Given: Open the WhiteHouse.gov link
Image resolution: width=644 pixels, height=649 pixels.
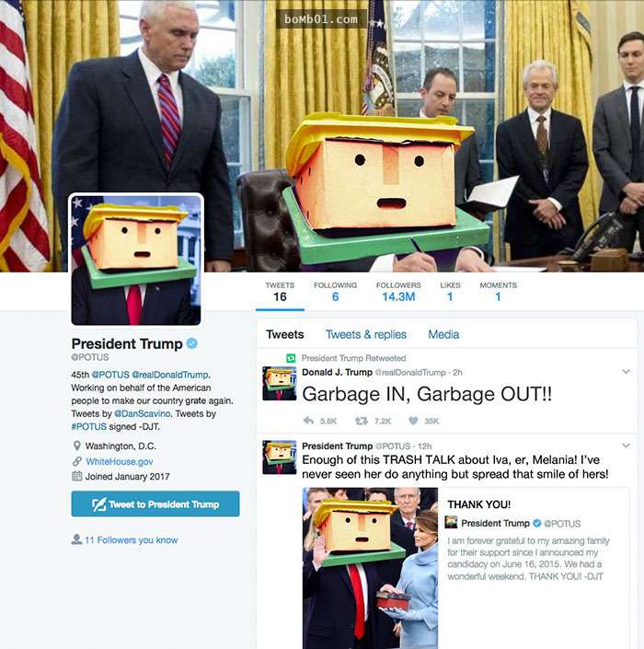Looking at the screenshot, I should pos(120,461).
